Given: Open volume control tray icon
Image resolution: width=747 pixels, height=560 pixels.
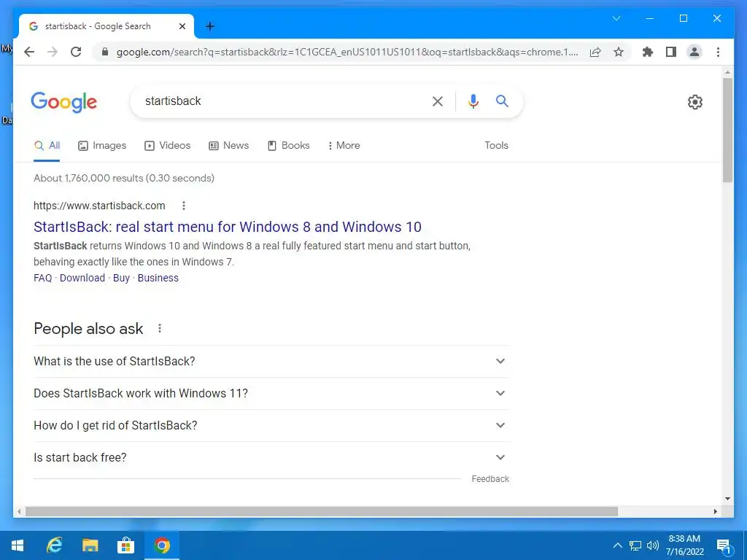Looking at the screenshot, I should pyautogui.click(x=652, y=545).
